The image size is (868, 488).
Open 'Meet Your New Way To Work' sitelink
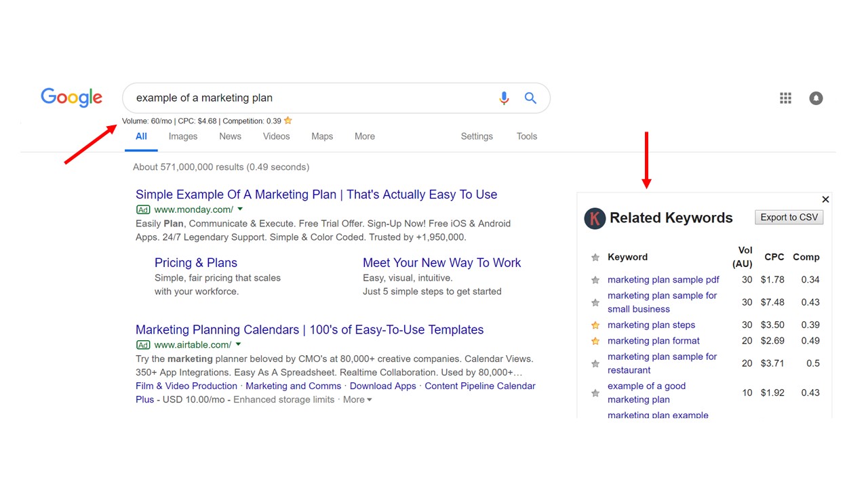[x=442, y=263]
